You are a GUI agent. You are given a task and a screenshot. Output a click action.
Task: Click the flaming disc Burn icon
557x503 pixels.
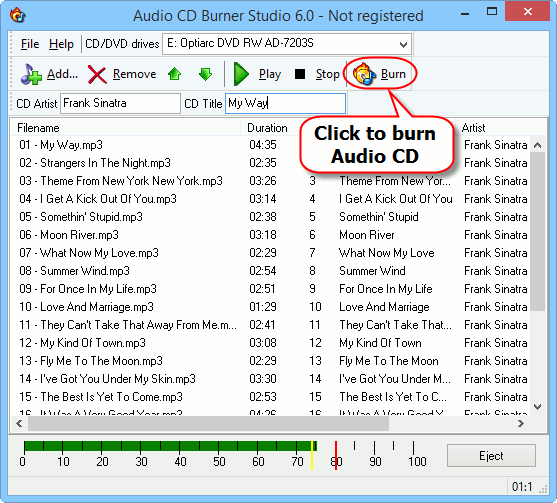coord(364,74)
